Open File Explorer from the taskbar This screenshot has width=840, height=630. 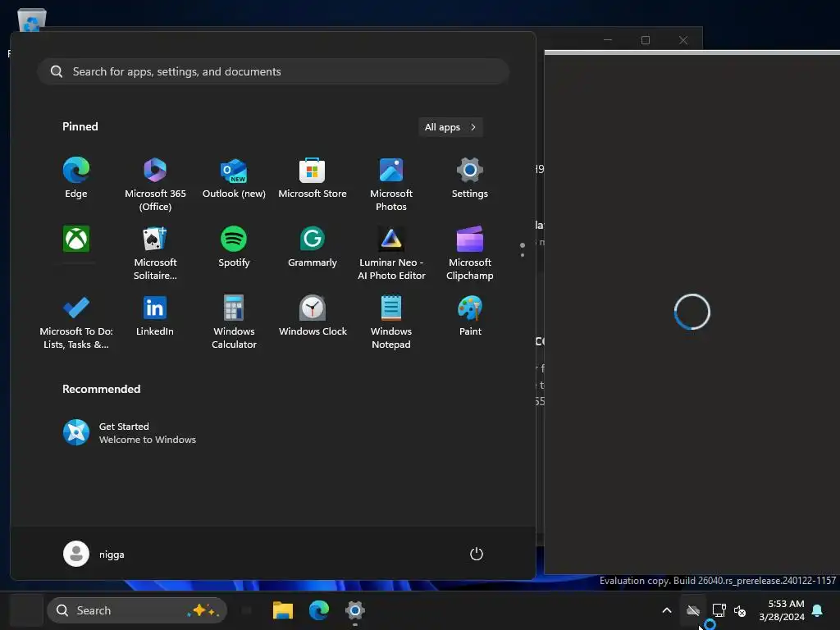(282, 610)
